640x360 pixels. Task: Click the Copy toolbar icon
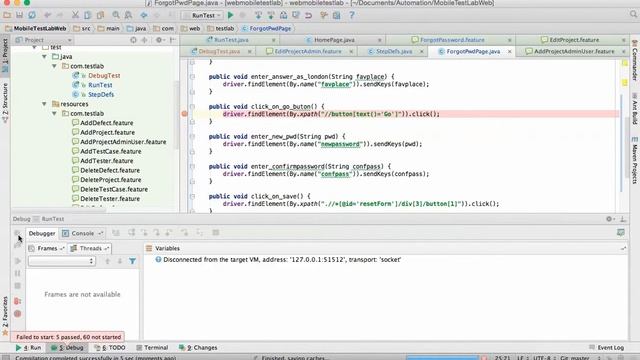tap(87, 16)
